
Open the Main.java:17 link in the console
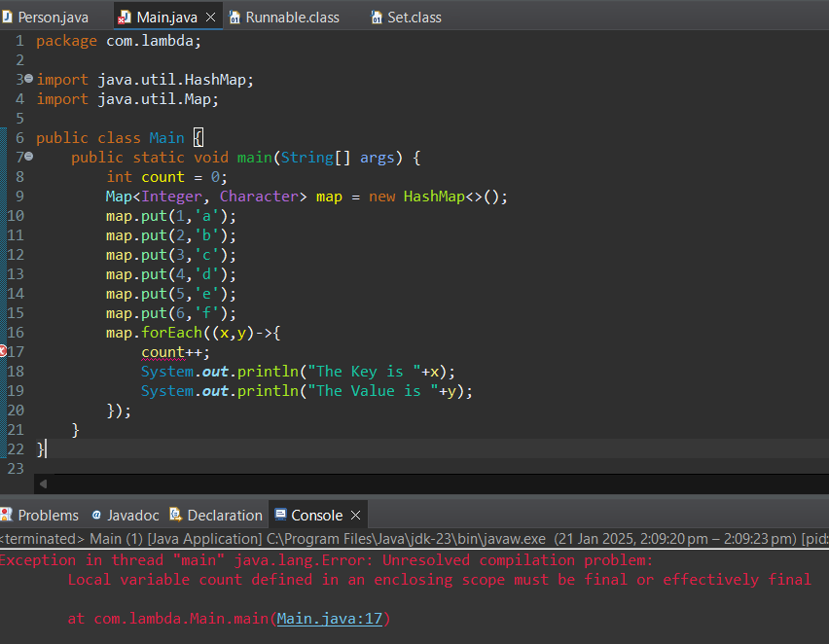click(x=329, y=618)
